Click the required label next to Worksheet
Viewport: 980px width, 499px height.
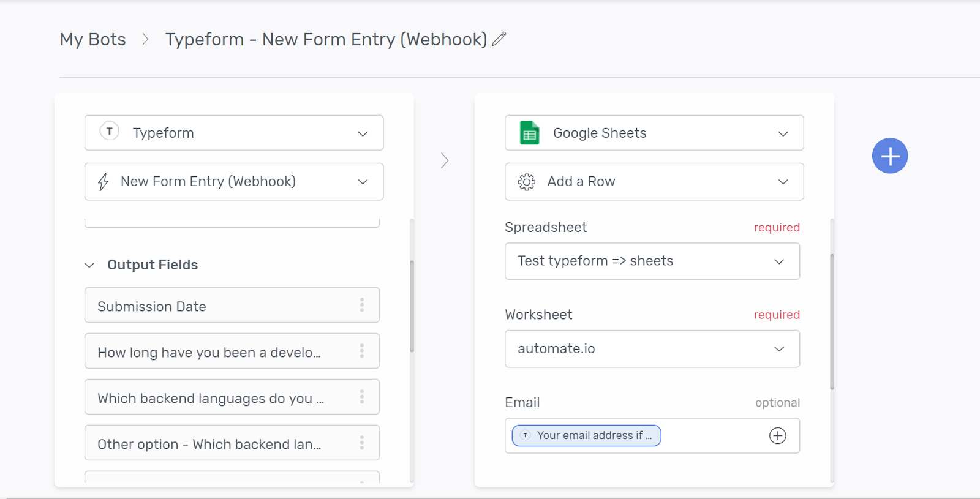(x=777, y=315)
